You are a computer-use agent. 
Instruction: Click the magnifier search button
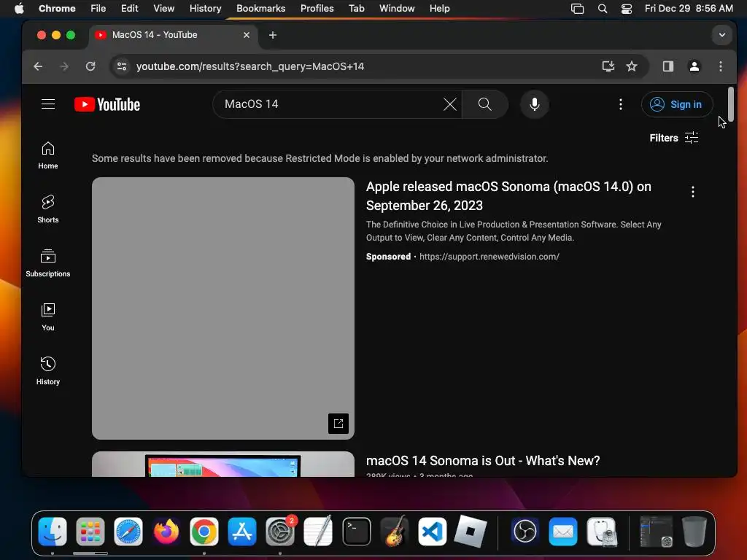coord(485,104)
